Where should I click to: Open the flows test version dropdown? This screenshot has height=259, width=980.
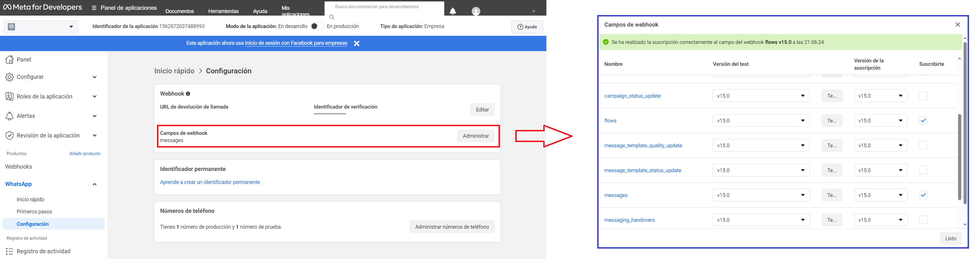click(x=761, y=121)
